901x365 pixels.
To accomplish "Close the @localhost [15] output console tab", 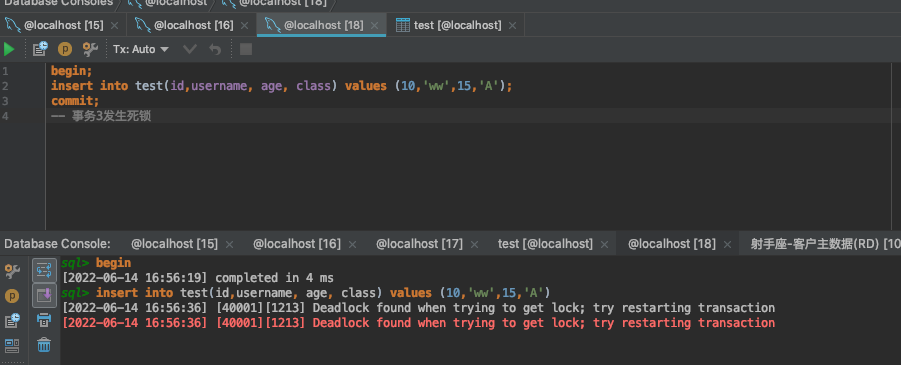I will [x=229, y=244].
